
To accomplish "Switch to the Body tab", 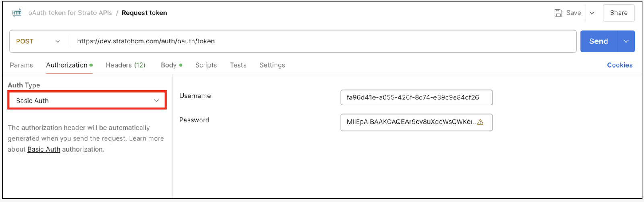I will (169, 65).
